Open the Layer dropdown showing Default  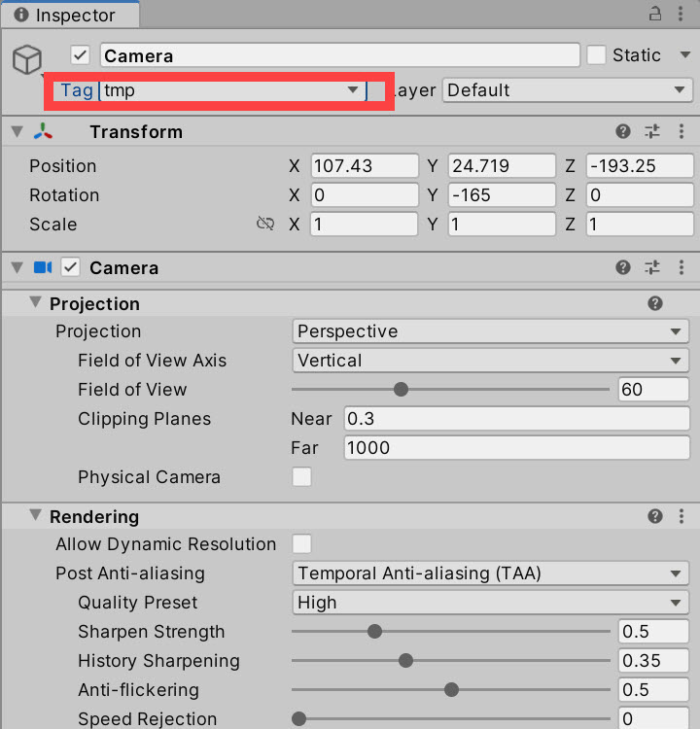pos(568,90)
